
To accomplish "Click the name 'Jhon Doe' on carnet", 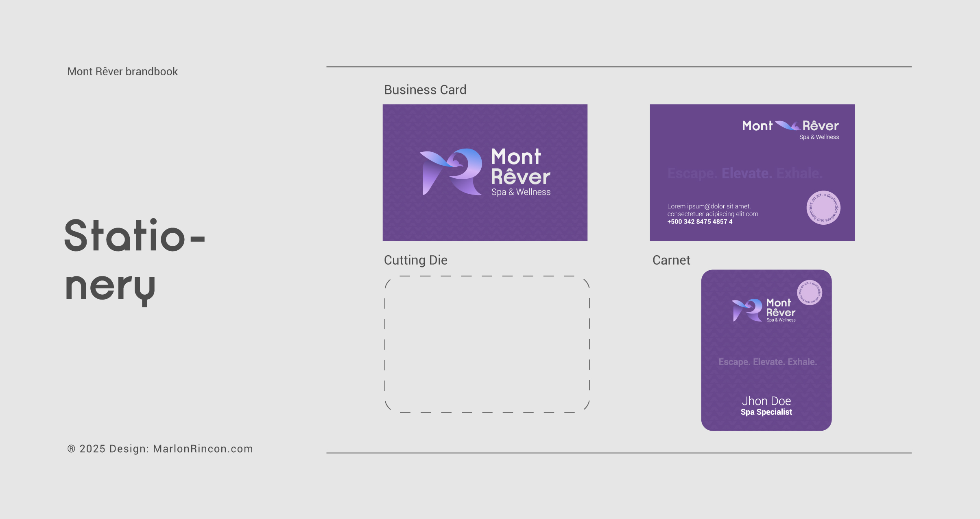I will click(766, 401).
